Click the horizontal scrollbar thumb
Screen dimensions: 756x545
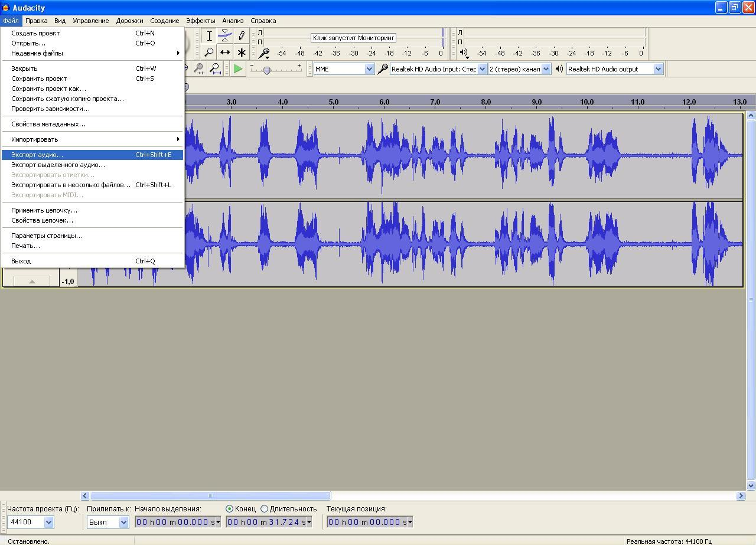[210, 496]
